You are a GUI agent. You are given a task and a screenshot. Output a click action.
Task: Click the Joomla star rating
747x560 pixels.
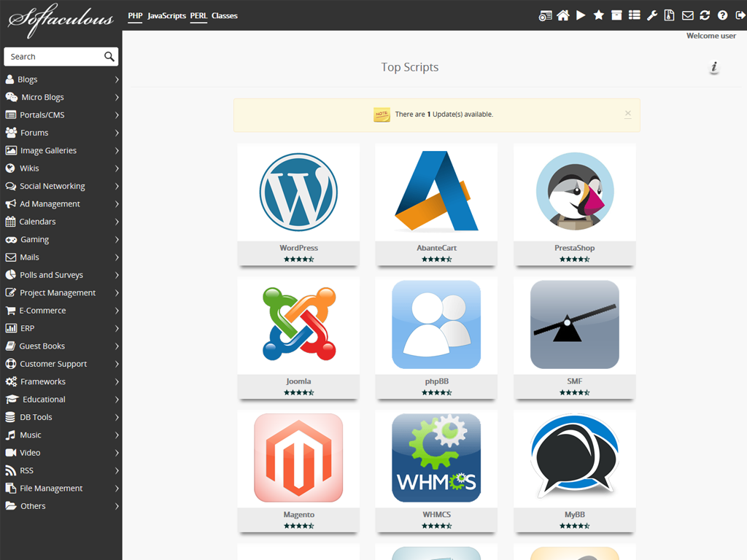pos(298,392)
